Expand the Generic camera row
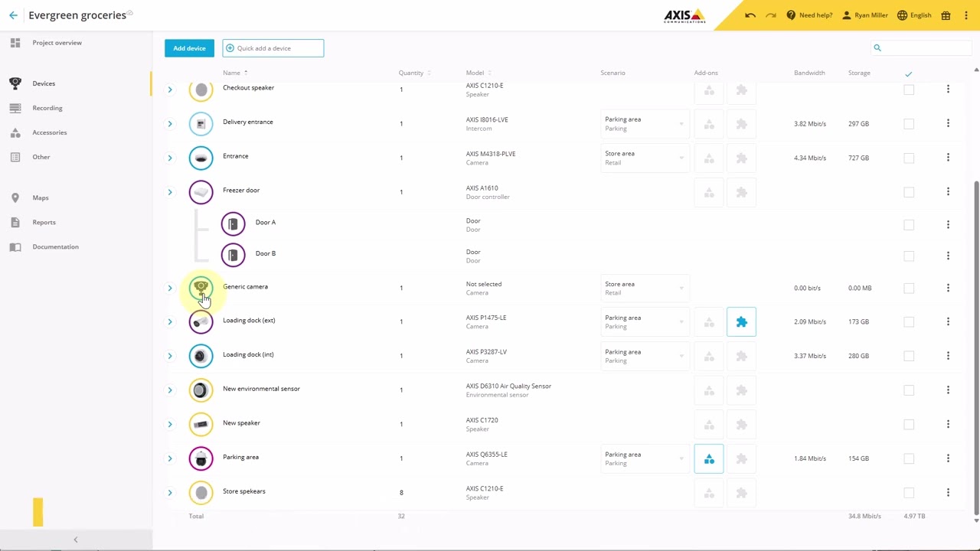The height and width of the screenshot is (551, 980). [x=170, y=288]
